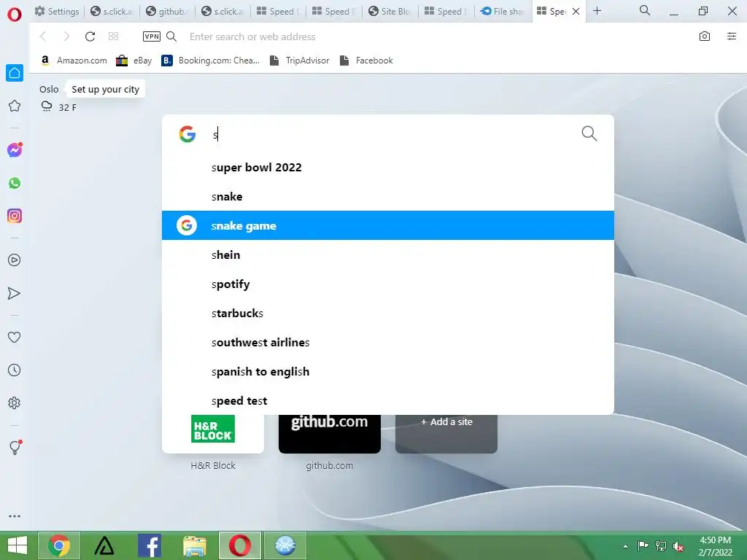Open H&R Block speed dial tile

click(x=213, y=434)
